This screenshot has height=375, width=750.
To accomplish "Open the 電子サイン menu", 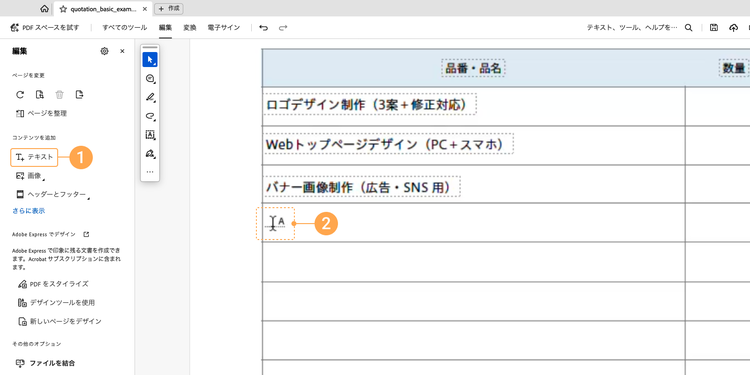I will click(224, 28).
